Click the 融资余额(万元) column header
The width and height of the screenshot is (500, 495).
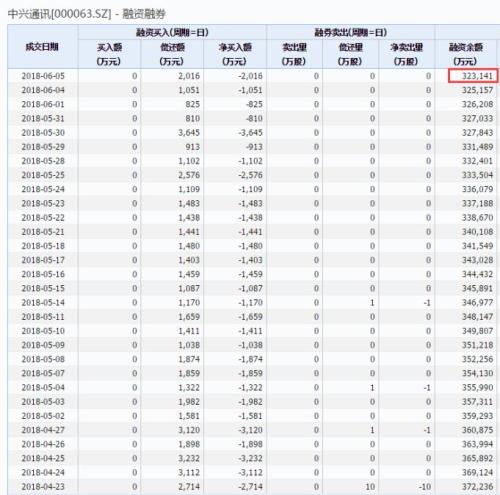(x=465, y=54)
